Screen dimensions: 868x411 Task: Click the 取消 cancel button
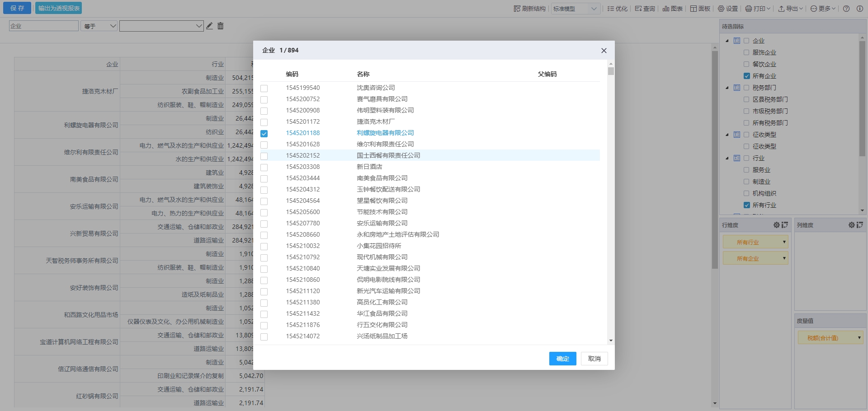tap(594, 359)
